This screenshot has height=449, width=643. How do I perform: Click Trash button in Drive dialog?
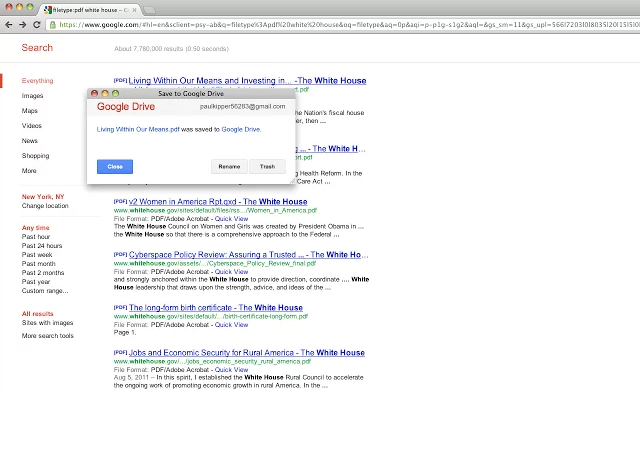[x=267, y=166]
